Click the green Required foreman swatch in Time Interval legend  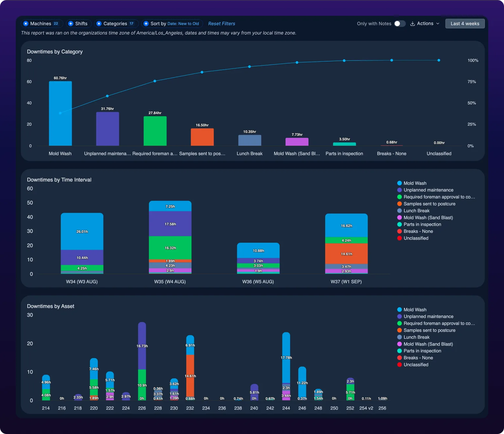[x=399, y=197]
